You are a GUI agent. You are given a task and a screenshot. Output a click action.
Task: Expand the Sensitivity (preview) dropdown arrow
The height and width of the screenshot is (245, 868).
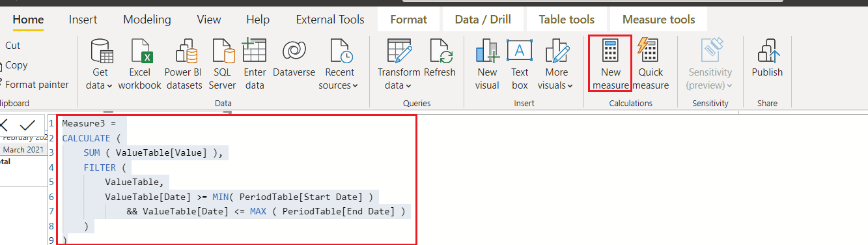pos(730,86)
